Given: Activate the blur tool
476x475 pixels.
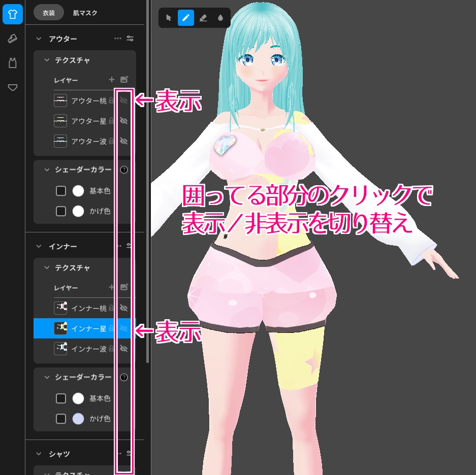Looking at the screenshot, I should (x=220, y=18).
